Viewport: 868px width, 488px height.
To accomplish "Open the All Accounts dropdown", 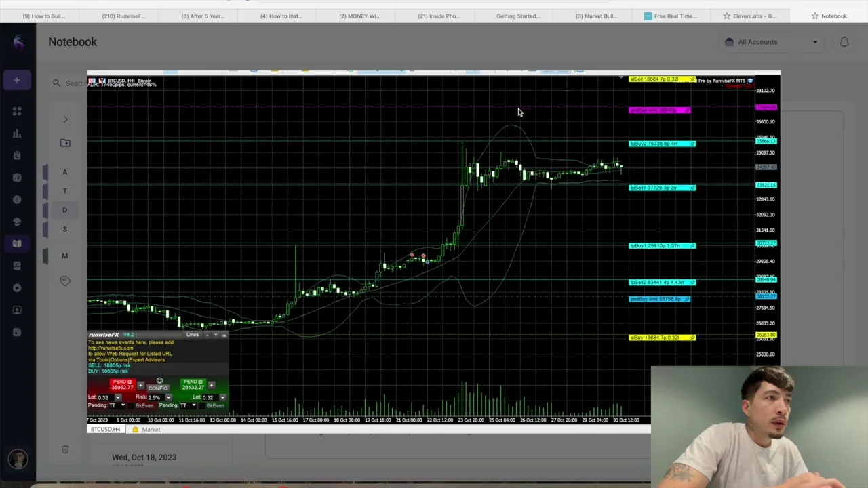I will 772,42.
